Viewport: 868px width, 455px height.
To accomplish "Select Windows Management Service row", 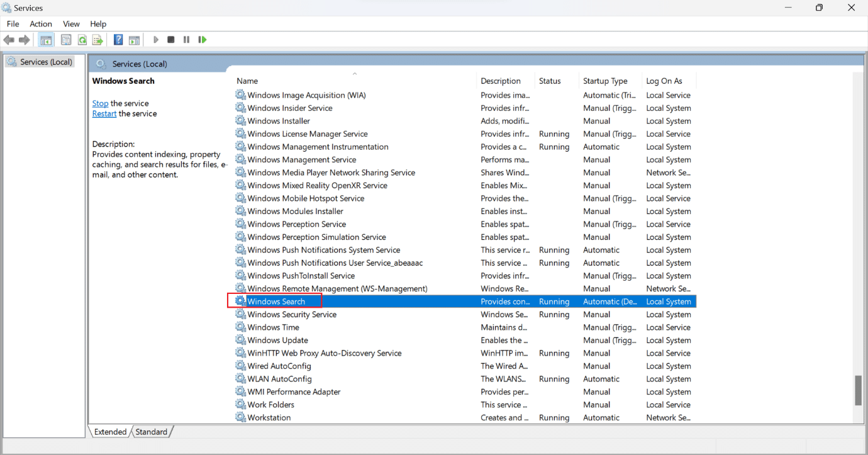I will (465, 159).
